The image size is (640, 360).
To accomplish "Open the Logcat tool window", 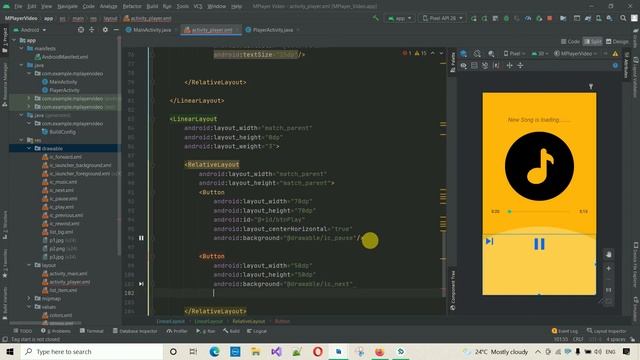I will coord(257,331).
